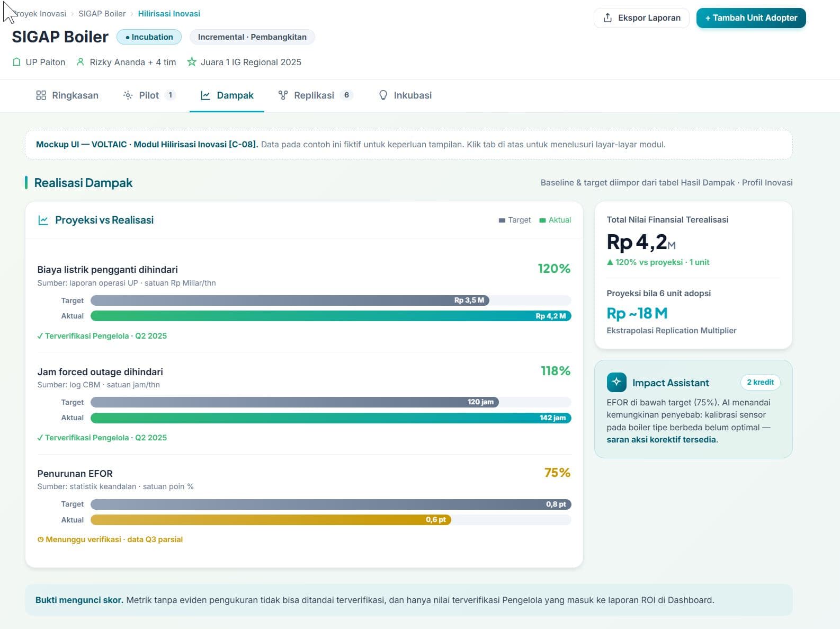
Task: Switch to the Replikasi tab
Action: point(315,95)
